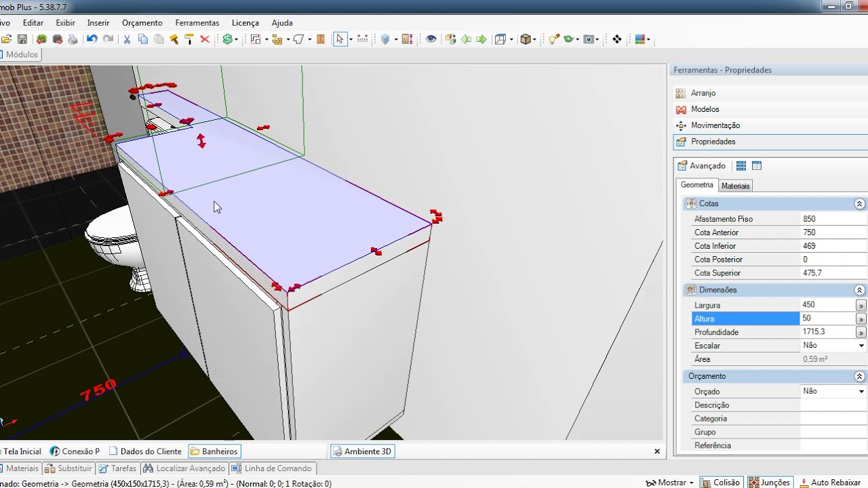
Task: Click the ruler measurement icon
Action: tap(362, 39)
